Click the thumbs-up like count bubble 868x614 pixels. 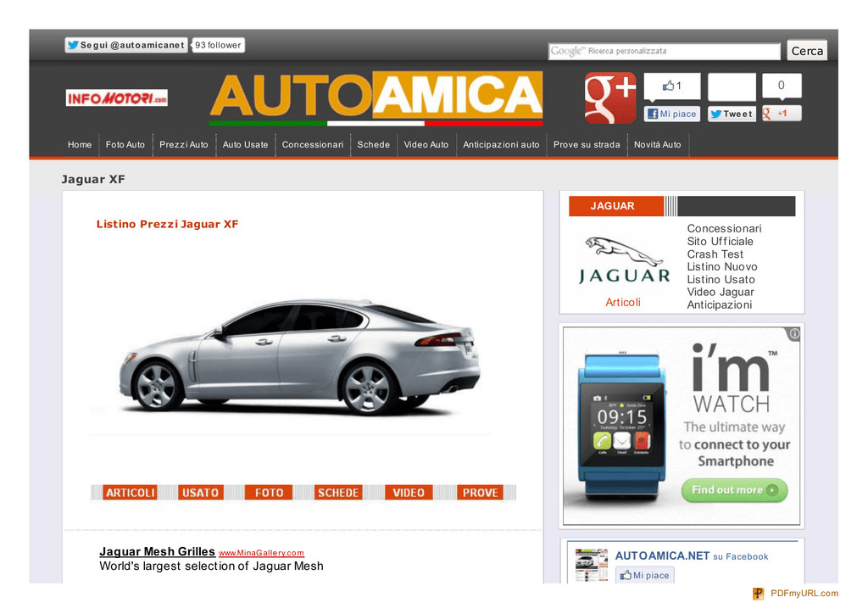(x=672, y=86)
